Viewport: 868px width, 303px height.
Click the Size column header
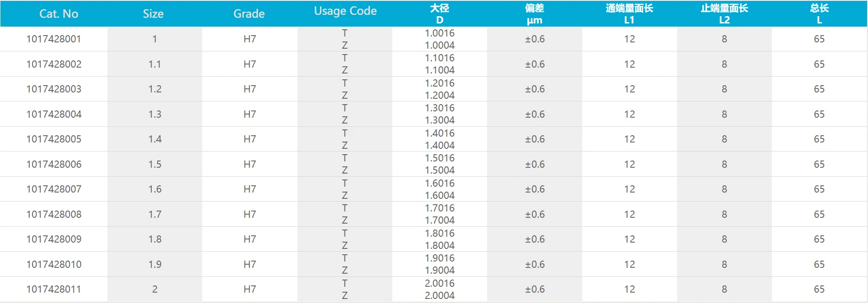153,14
